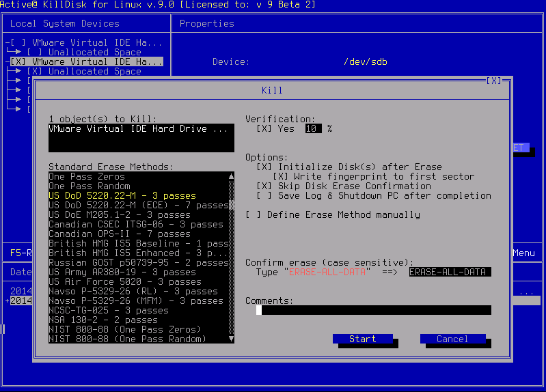Select NSA 130-2 erase method
The height and width of the screenshot is (392, 546).
click(x=103, y=320)
